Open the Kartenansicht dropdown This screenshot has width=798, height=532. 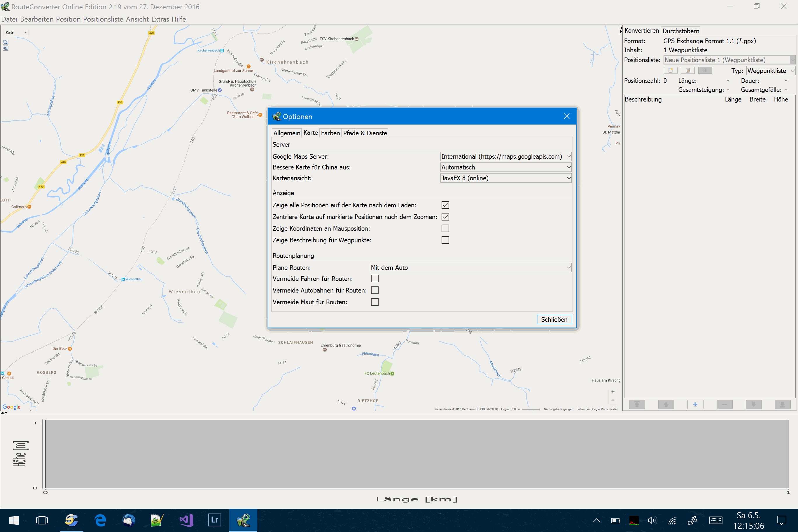(505, 178)
